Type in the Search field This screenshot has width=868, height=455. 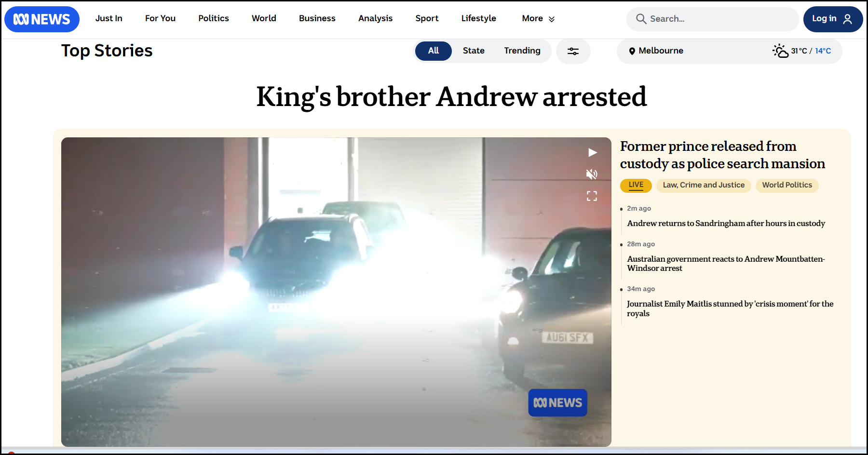[x=719, y=19]
